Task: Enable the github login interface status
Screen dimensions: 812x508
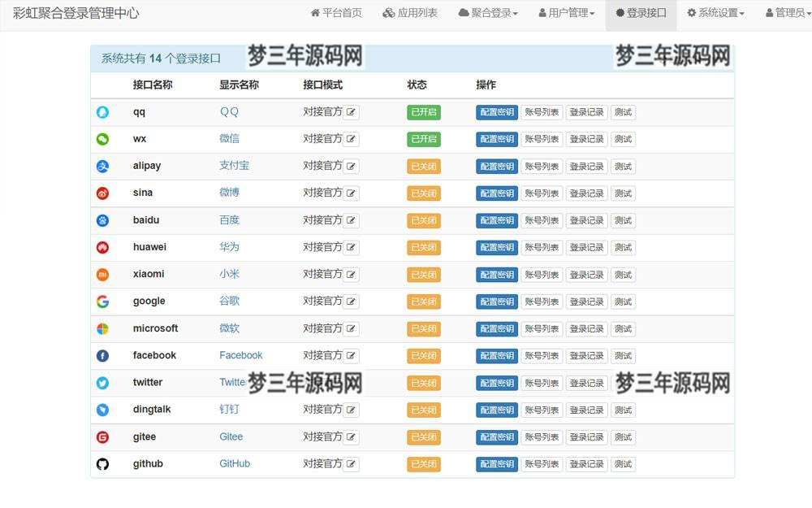Action: (x=424, y=464)
